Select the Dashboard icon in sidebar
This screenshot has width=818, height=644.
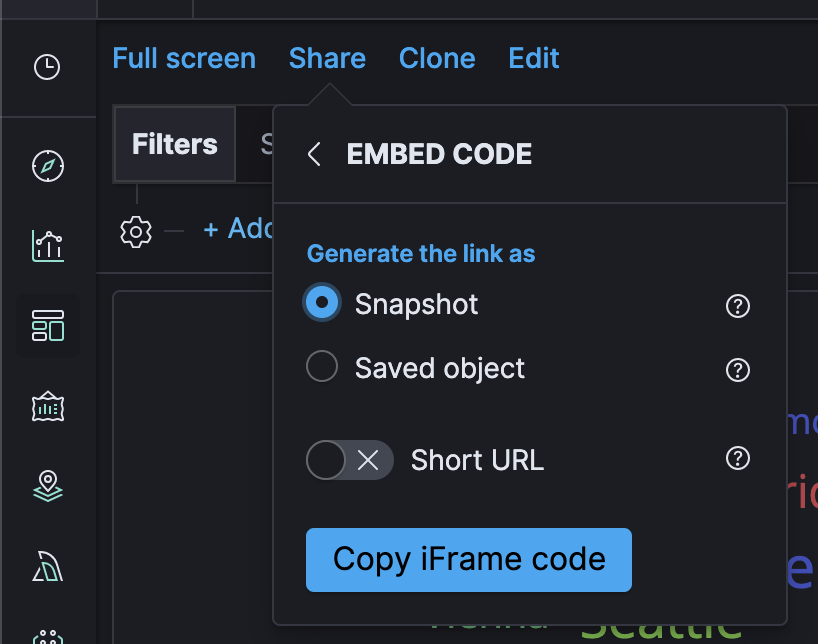[x=48, y=326]
